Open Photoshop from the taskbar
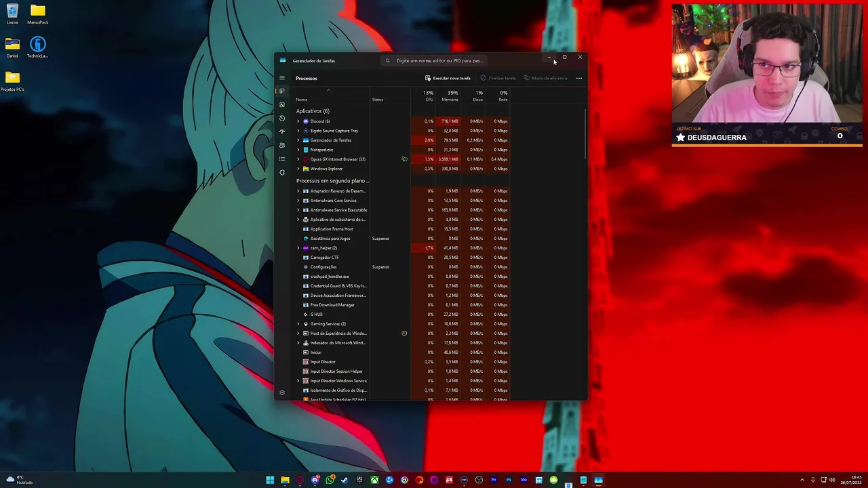 click(x=509, y=480)
